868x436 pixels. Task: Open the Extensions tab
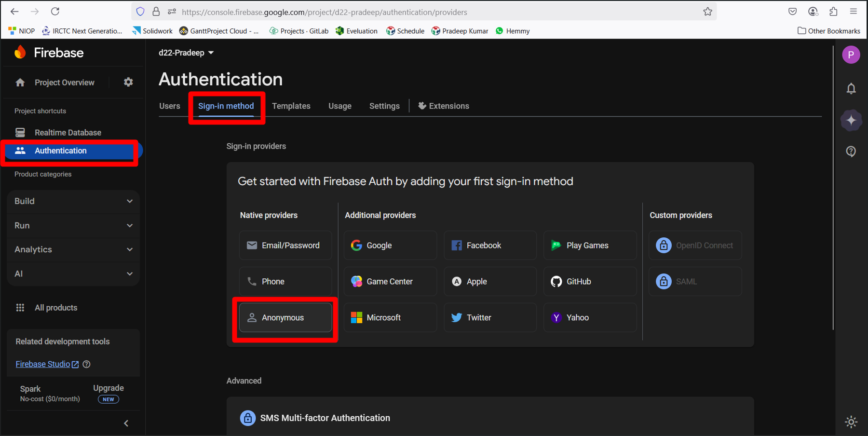tap(444, 106)
